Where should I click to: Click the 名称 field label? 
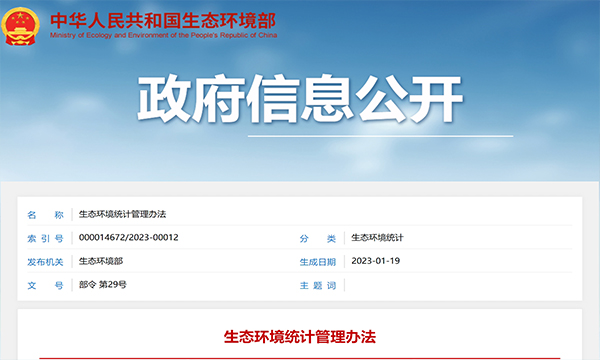45,215
